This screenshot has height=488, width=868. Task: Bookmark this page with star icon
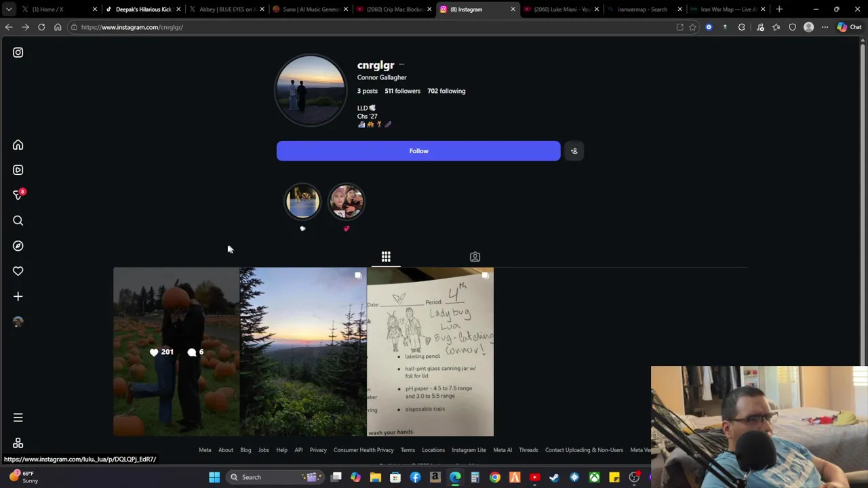click(692, 27)
